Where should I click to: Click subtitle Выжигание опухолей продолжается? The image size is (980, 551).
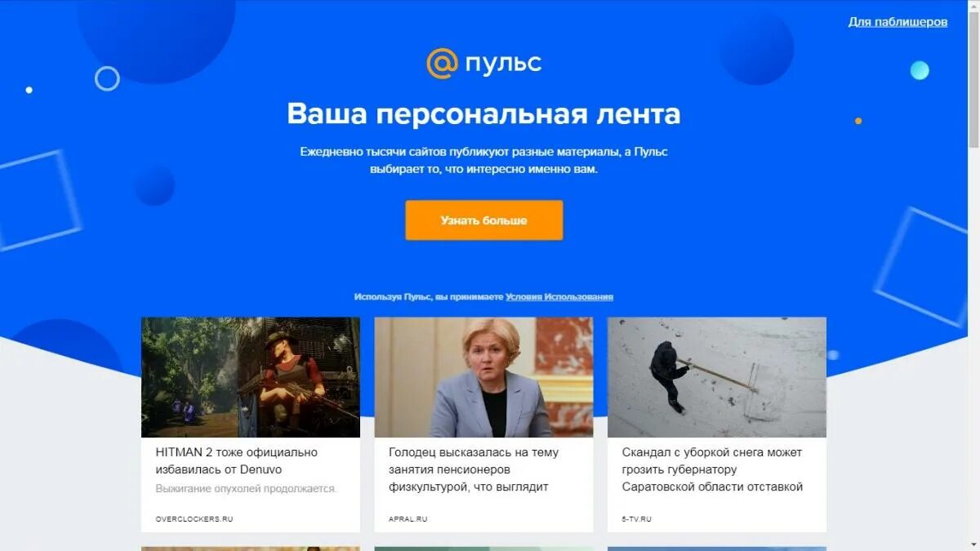point(247,488)
